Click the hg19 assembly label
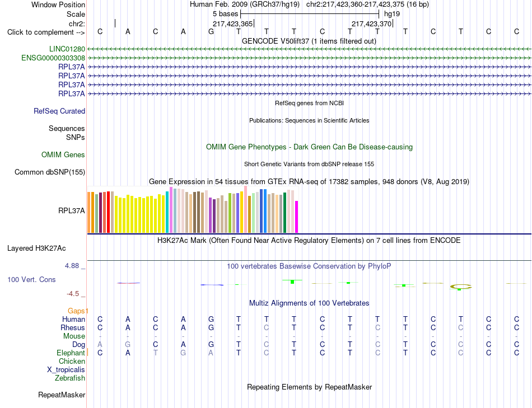 click(x=392, y=14)
